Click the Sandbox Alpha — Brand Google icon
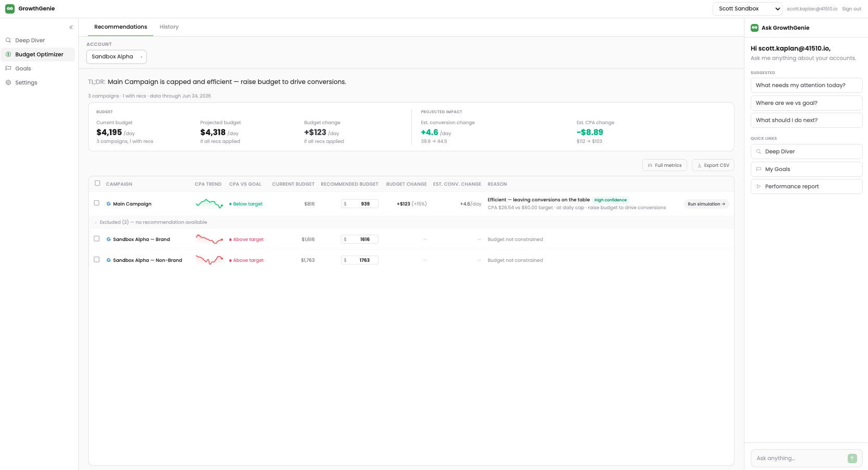Viewport: 868px width, 470px height. tap(108, 239)
